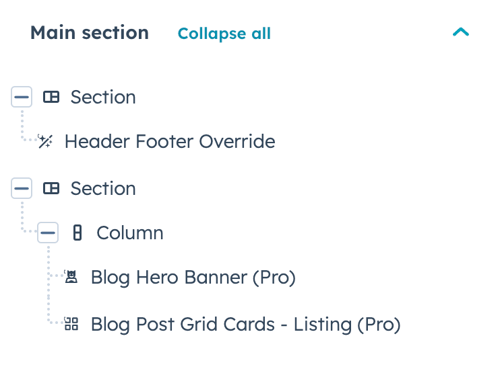Select the Column item in tree

pyautogui.click(x=130, y=233)
